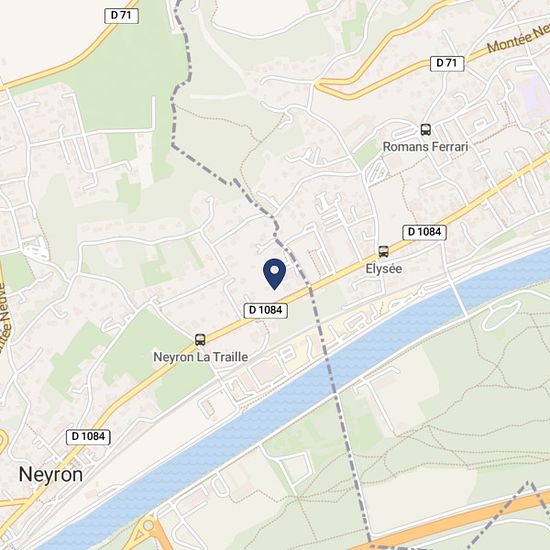The image size is (550, 550).
Task: Click the purple building area at top right
Action: coord(535,90)
